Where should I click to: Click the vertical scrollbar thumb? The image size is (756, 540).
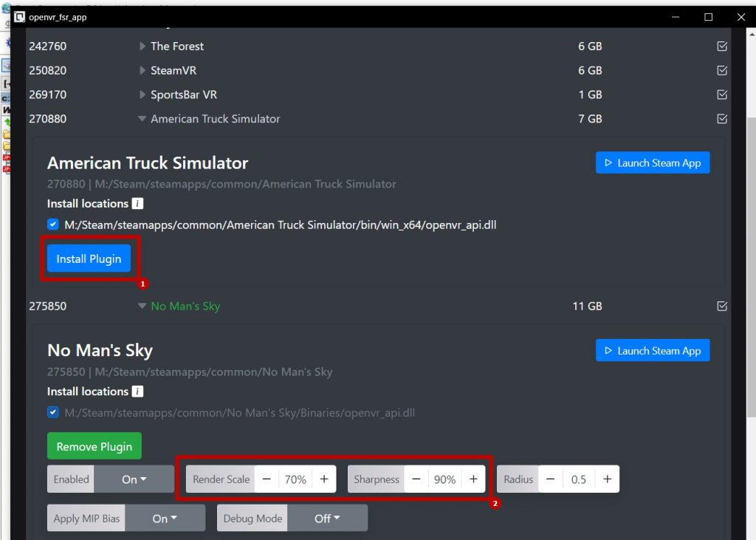(x=751, y=268)
